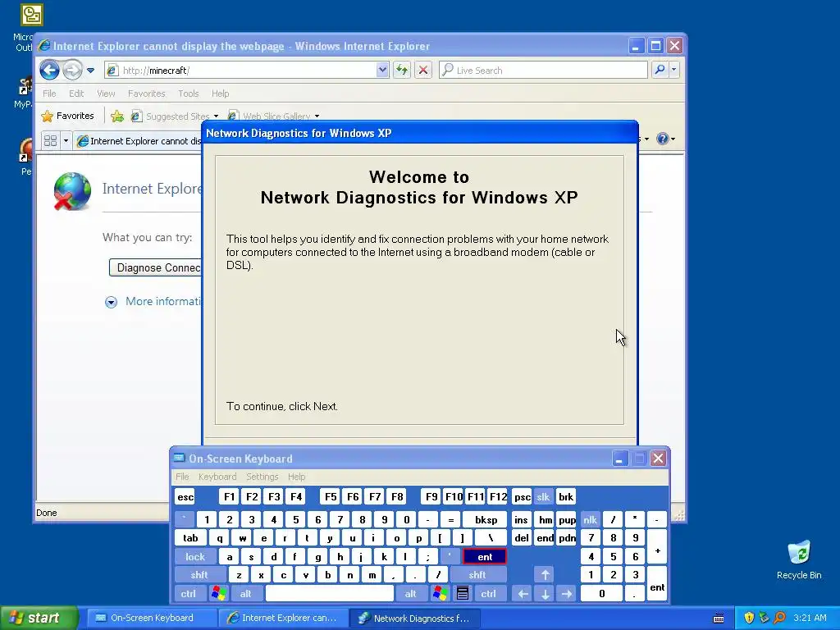The image size is (840, 630).
Task: Click the right Windows logo key
Action: 441,594
